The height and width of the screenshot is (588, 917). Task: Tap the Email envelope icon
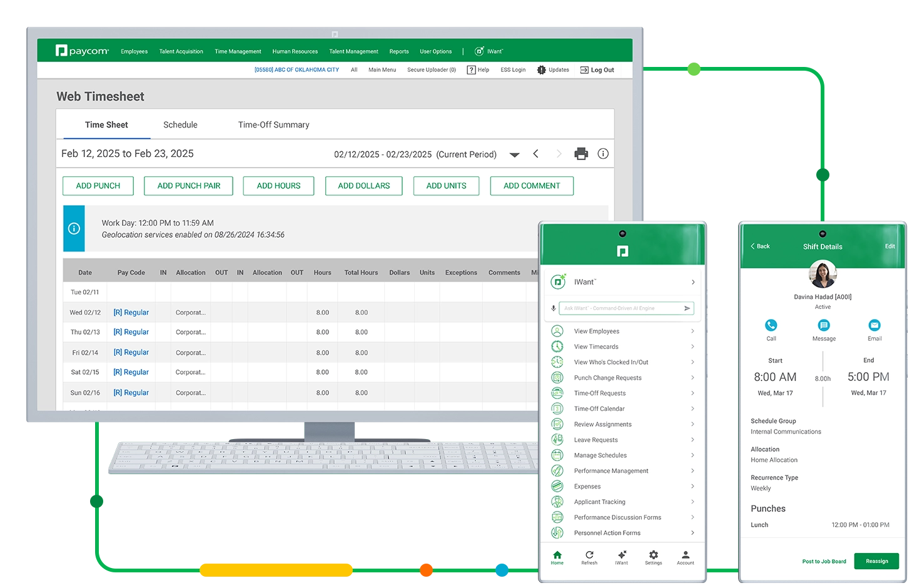(874, 325)
